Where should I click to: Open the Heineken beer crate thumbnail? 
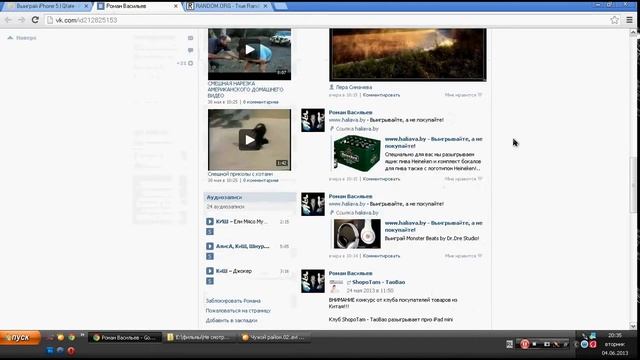point(357,153)
